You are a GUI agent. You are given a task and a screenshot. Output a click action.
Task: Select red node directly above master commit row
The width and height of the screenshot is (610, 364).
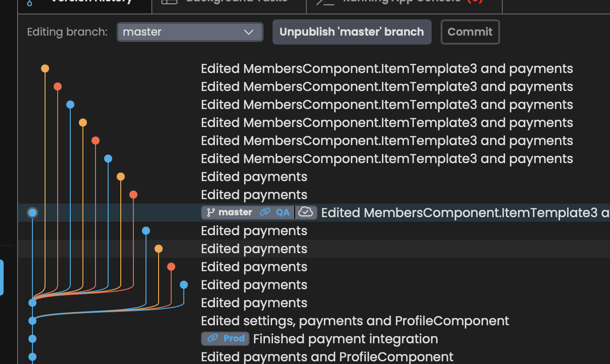click(x=133, y=195)
